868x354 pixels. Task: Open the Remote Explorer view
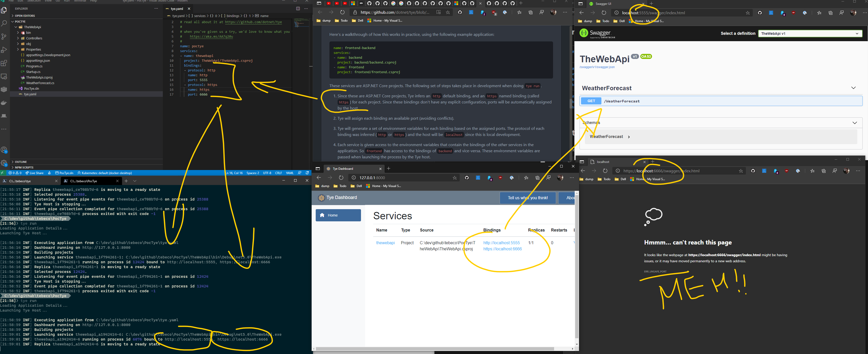tap(4, 76)
